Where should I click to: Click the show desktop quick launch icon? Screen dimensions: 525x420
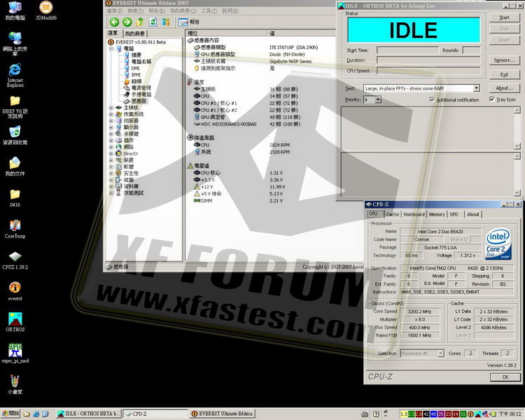pyautogui.click(x=45, y=414)
